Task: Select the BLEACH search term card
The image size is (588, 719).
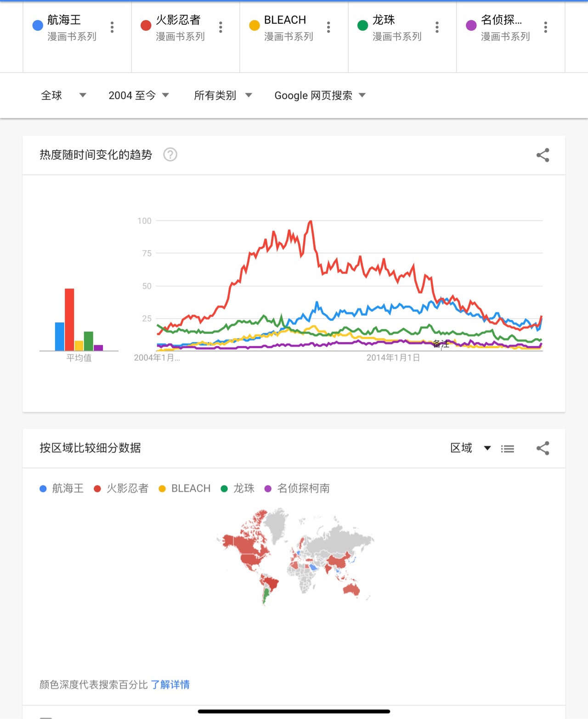Action: (294, 37)
